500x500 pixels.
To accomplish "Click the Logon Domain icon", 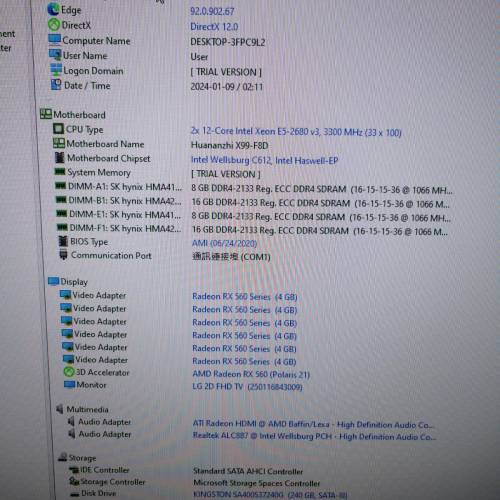I will 56,70.
